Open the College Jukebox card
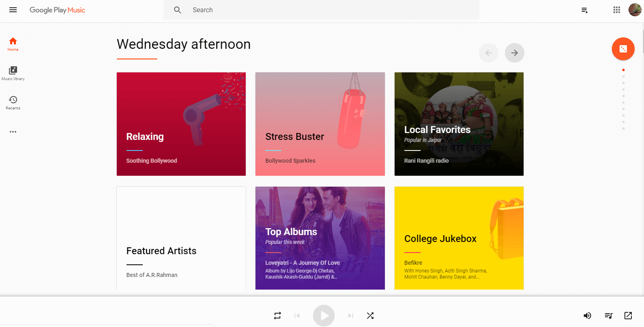Screen dimensions: 644x327 (x=459, y=238)
